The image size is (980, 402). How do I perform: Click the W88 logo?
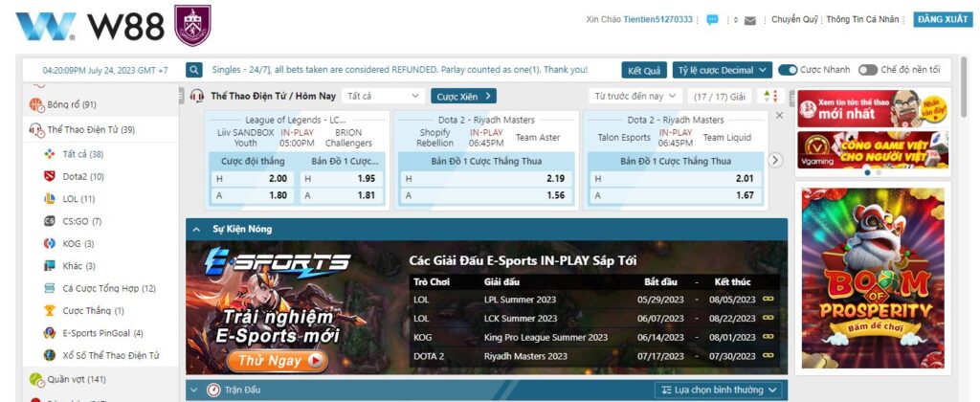point(90,26)
